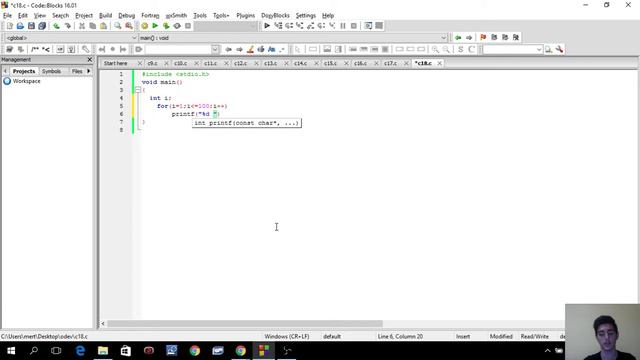Screen dimensions: 640x360
Task: Expand the global scope dropdown
Action: click(x=134, y=38)
